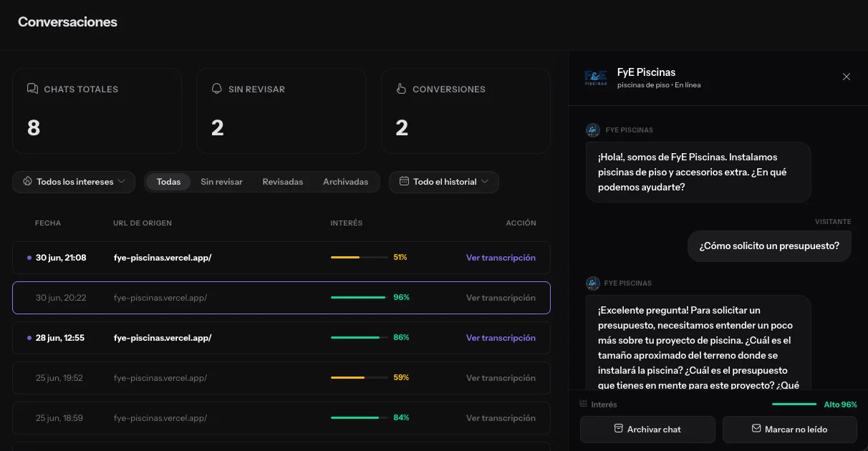Click the Chats Totales stat card

pos(97,111)
